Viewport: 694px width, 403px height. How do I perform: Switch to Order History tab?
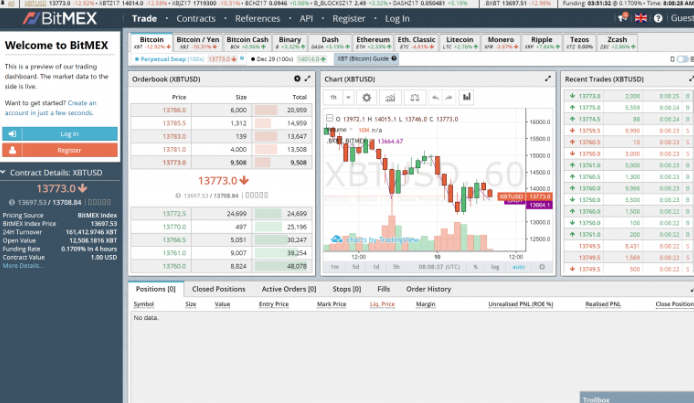point(428,289)
